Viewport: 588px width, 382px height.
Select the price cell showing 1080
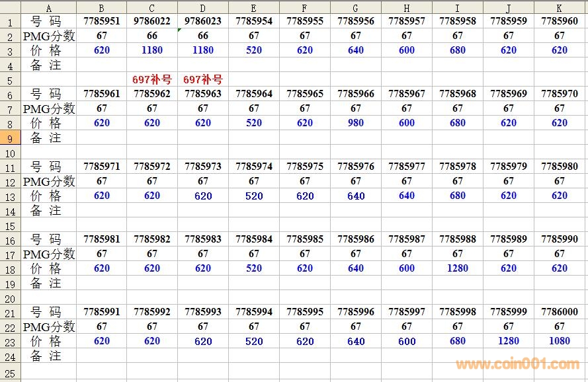click(x=560, y=341)
